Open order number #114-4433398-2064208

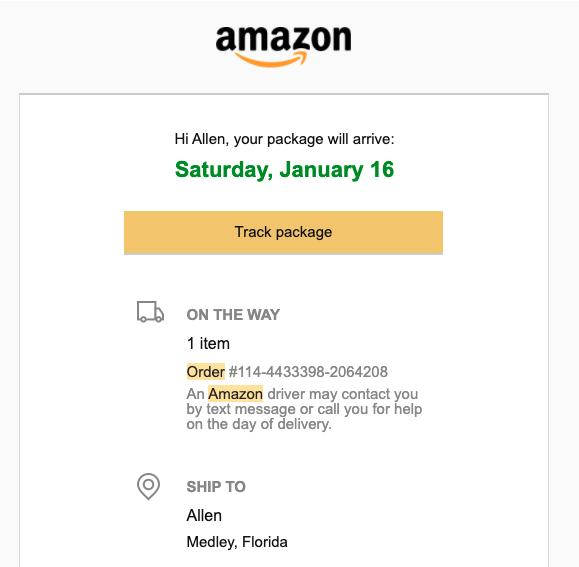click(308, 372)
